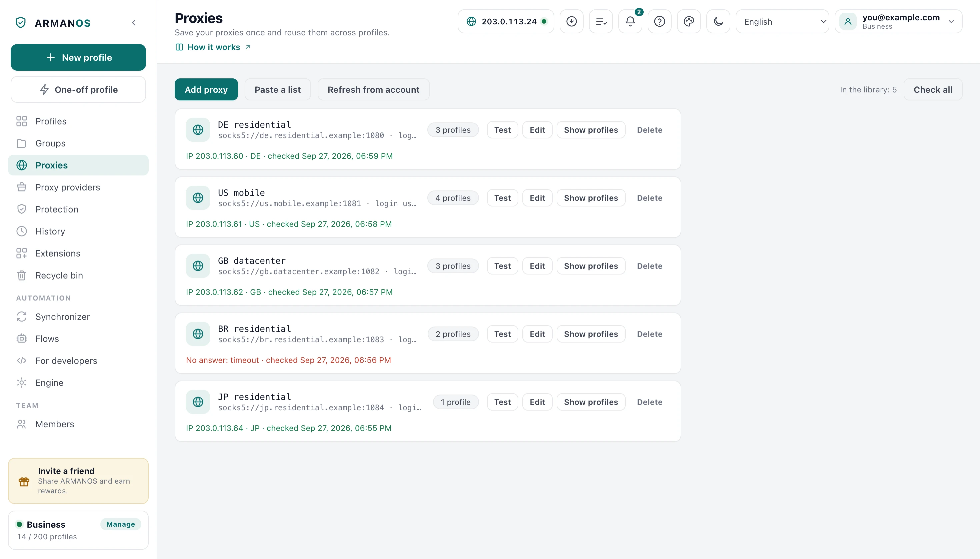Create a One-off profile
This screenshot has height=559, width=980.
pyautogui.click(x=78, y=89)
